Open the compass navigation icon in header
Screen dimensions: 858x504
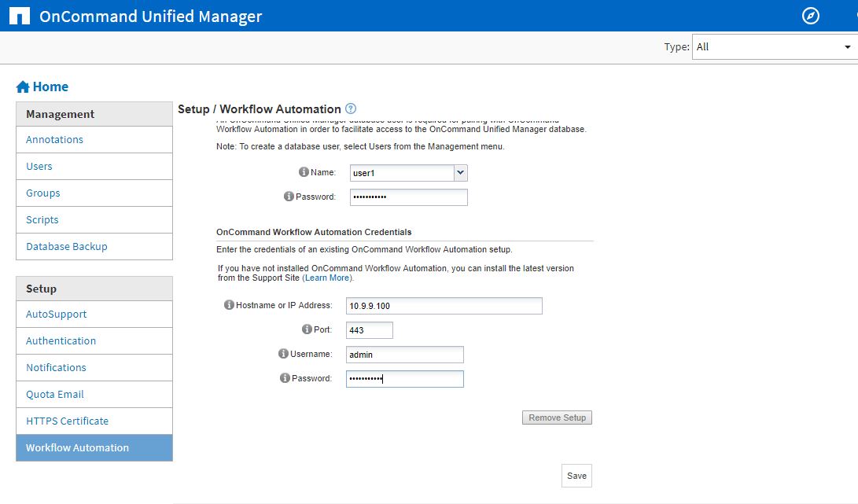click(x=810, y=15)
